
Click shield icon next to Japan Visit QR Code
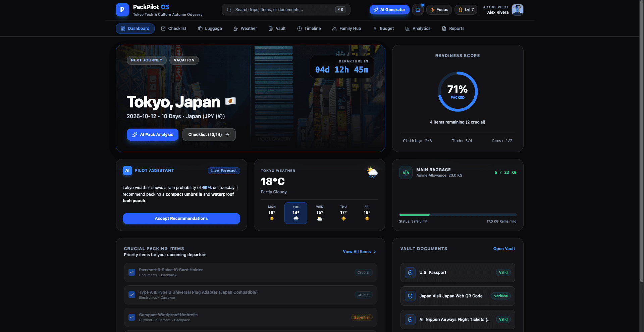click(410, 296)
